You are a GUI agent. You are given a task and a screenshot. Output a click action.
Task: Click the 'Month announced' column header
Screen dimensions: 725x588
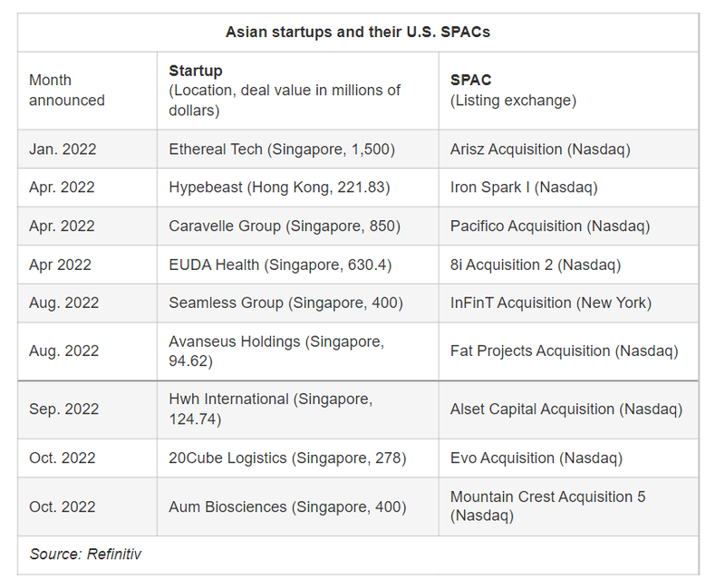tap(67, 90)
